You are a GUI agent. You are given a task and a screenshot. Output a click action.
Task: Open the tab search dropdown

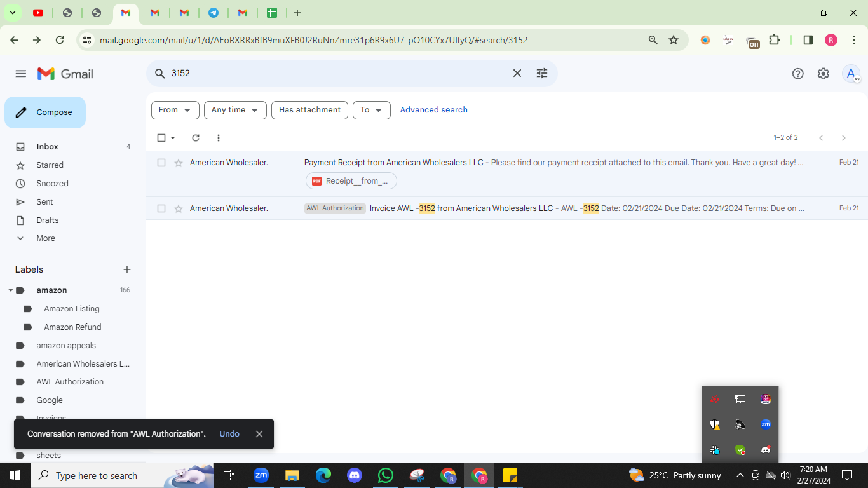[12, 13]
